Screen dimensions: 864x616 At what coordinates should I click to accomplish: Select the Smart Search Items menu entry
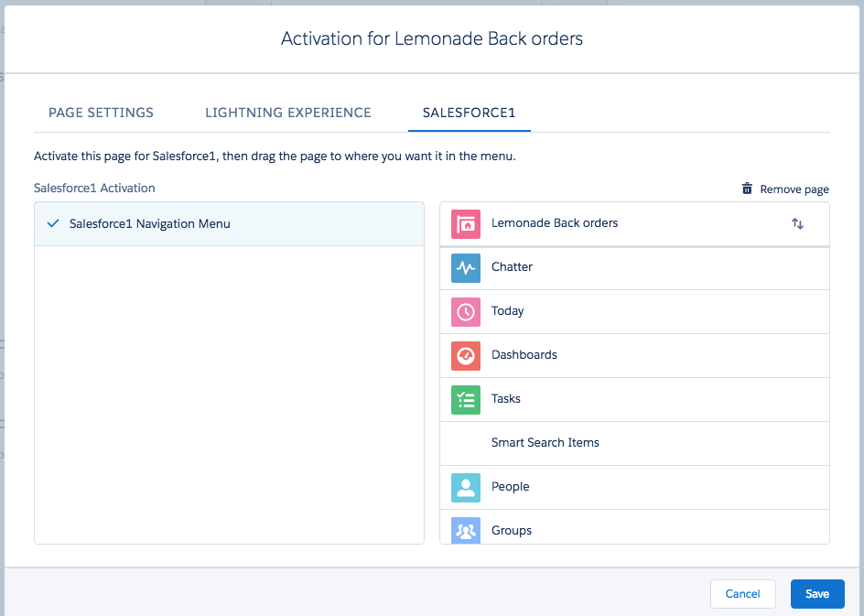545,443
